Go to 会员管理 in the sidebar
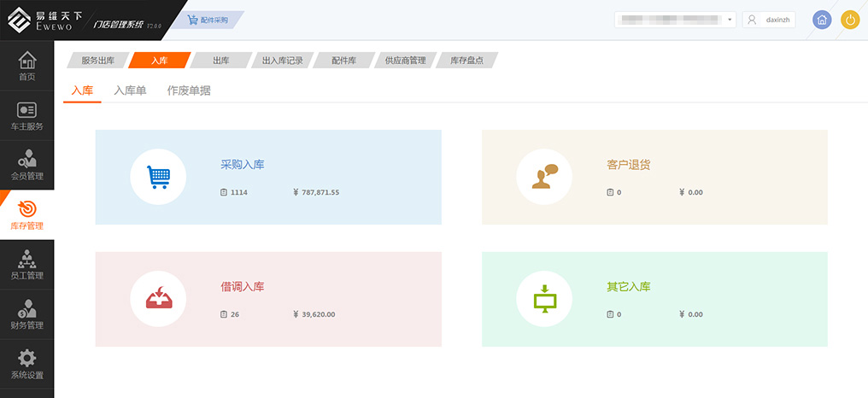 [x=27, y=166]
